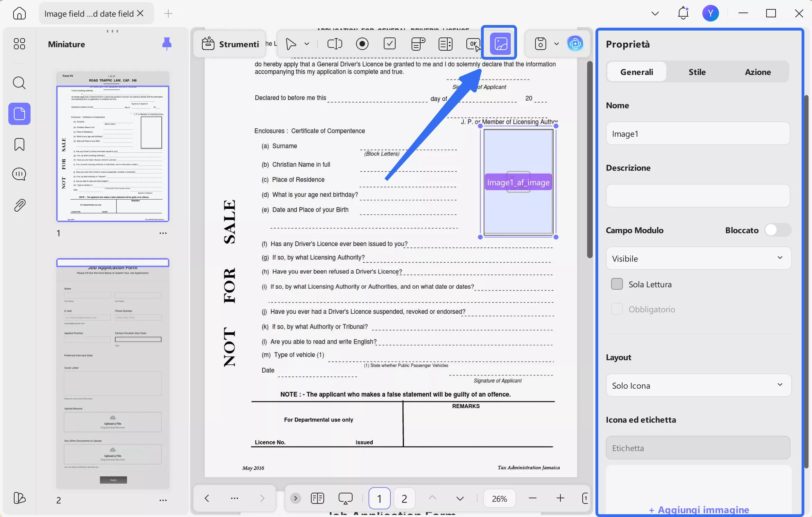Open the Visibile dropdown
The width and height of the screenshot is (812, 517).
(698, 258)
